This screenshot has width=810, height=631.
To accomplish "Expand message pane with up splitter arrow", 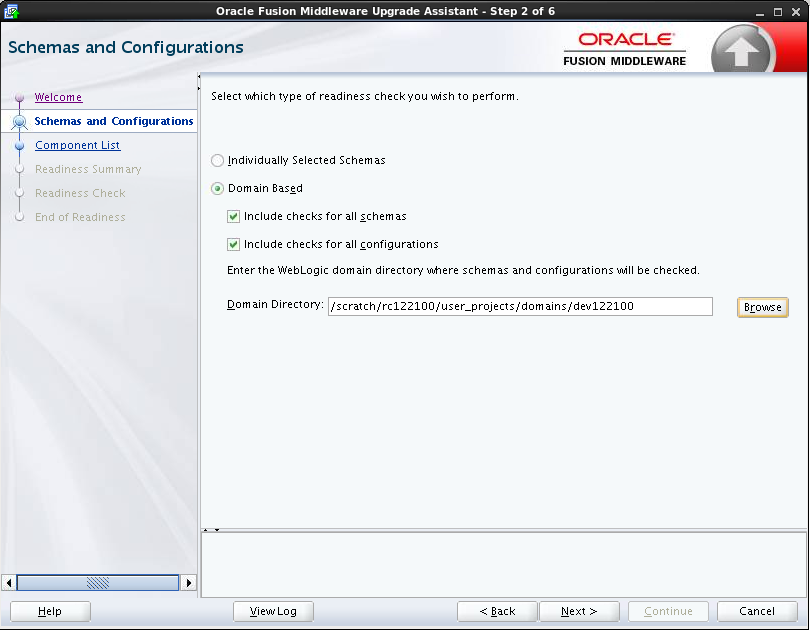I will tap(206, 530).
